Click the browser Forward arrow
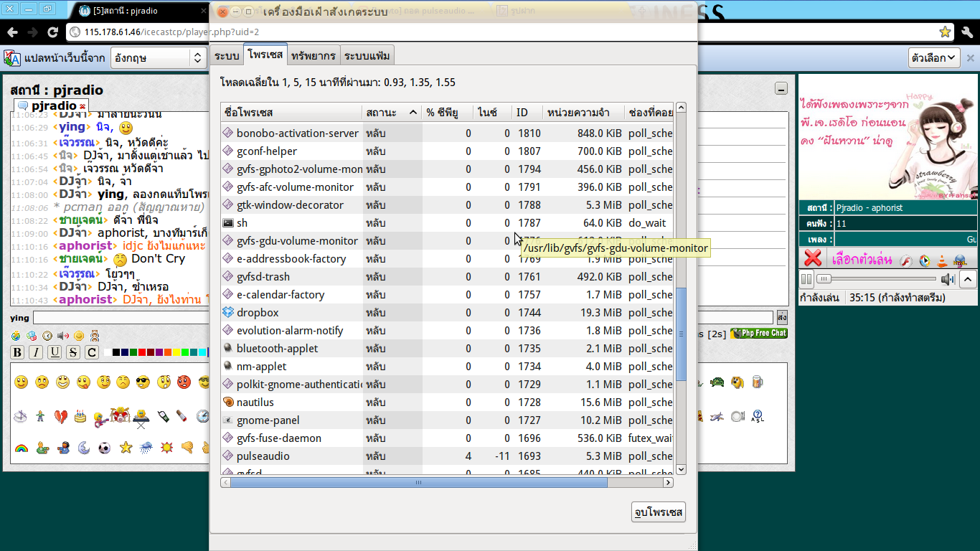The width and height of the screenshot is (980, 551). point(33,32)
